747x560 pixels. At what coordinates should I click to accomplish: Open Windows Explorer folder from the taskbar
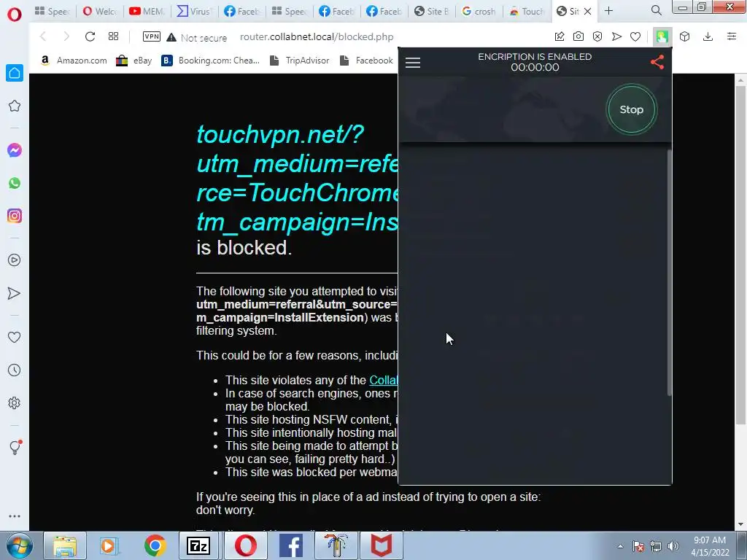pyautogui.click(x=65, y=545)
